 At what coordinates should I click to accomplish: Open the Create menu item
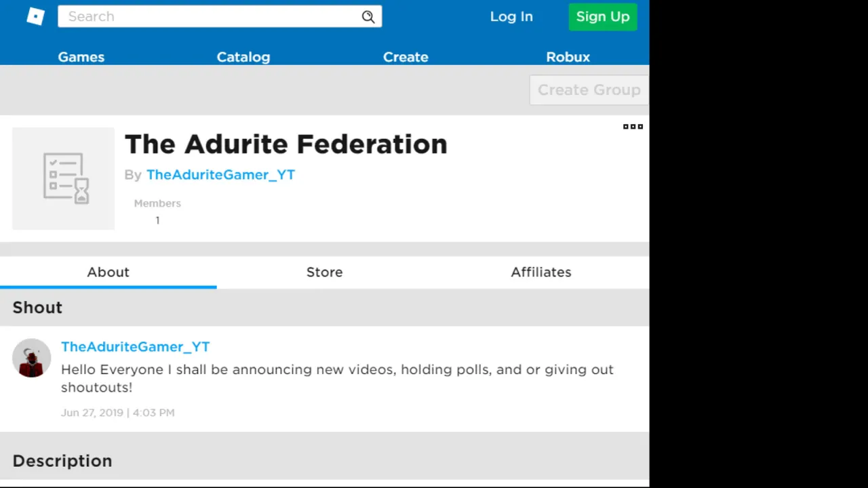tap(406, 57)
